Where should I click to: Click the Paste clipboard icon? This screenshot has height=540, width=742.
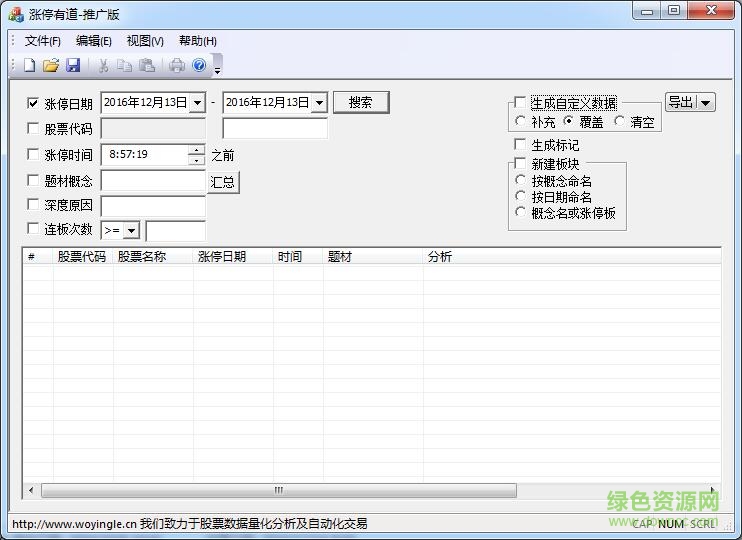(146, 66)
